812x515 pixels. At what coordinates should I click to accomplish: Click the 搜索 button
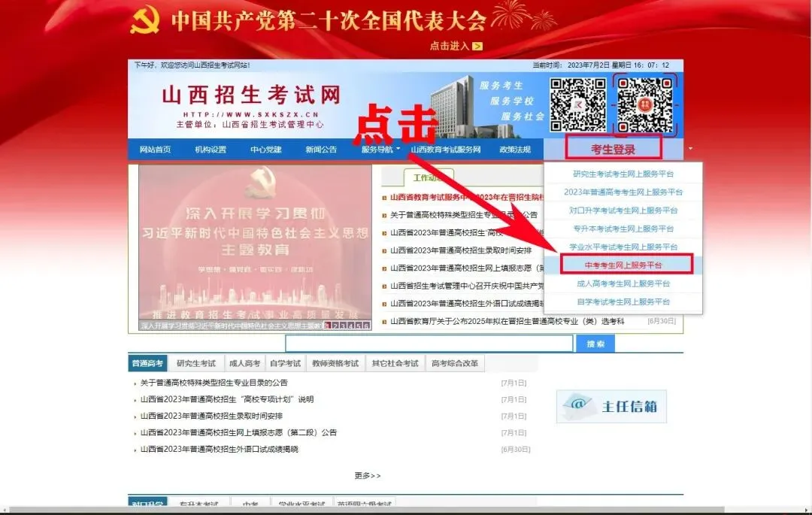click(595, 344)
